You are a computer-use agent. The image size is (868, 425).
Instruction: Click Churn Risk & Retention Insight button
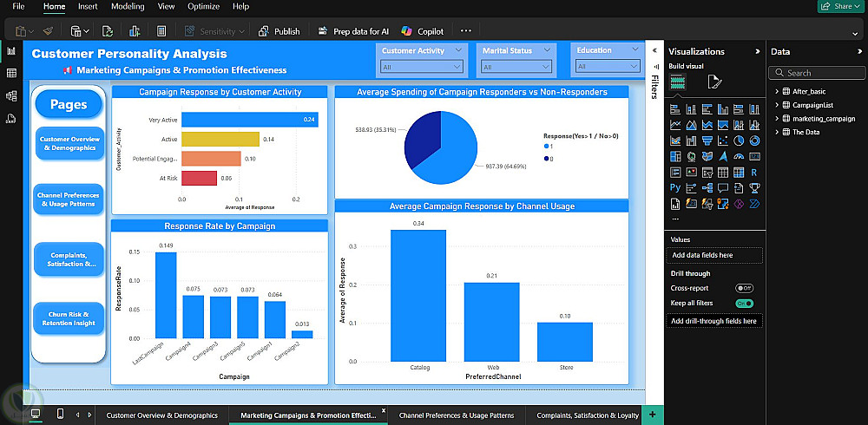69,318
